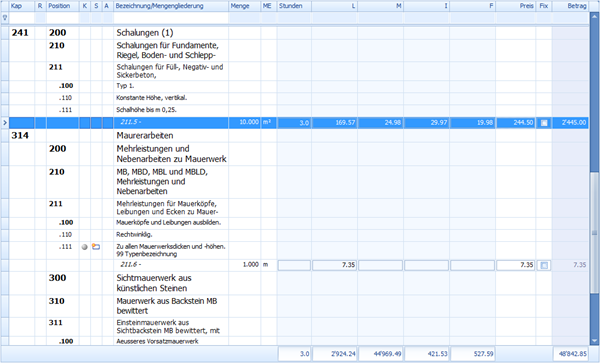Sort by the Kap column header

point(21,6)
